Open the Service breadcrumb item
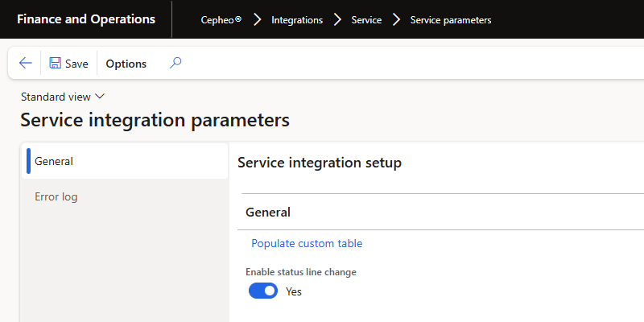 [x=366, y=19]
